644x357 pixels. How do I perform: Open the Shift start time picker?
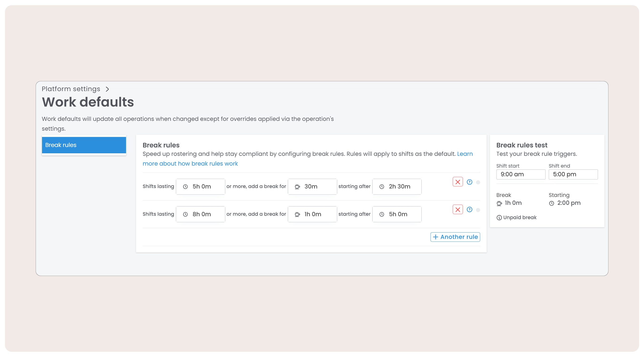pos(521,174)
